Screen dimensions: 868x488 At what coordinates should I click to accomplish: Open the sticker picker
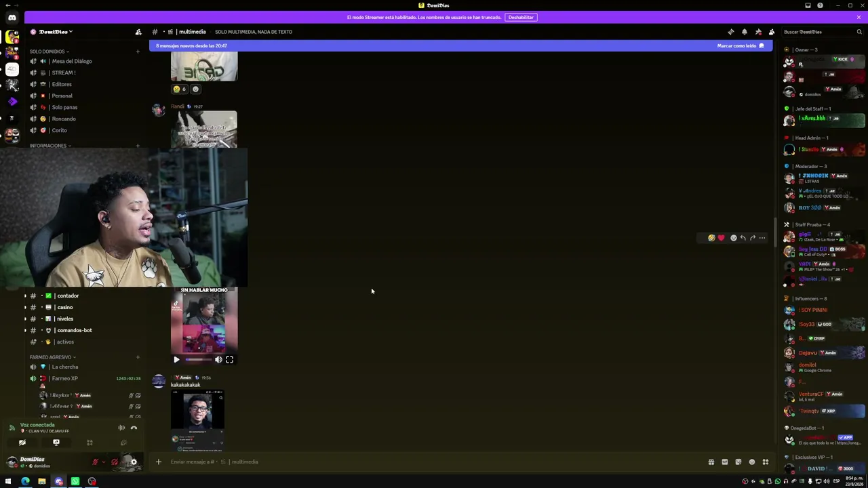(x=738, y=462)
